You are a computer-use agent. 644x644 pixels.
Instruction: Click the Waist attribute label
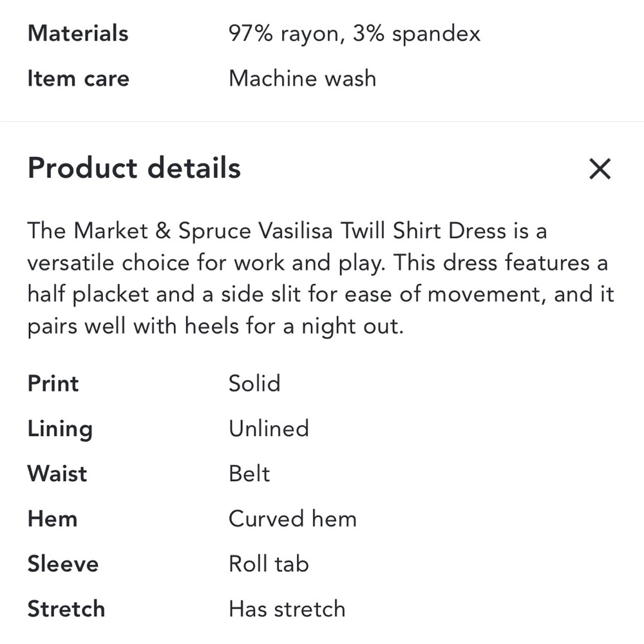57,474
